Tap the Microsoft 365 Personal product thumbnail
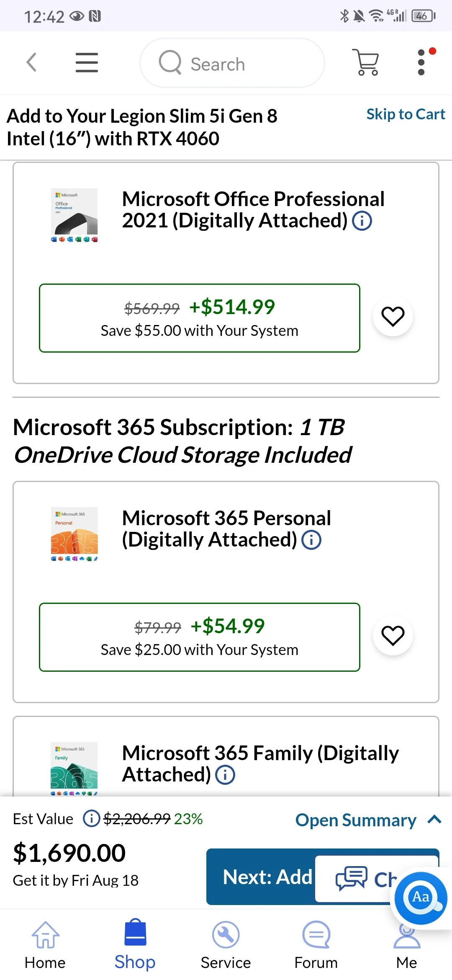 (x=74, y=534)
